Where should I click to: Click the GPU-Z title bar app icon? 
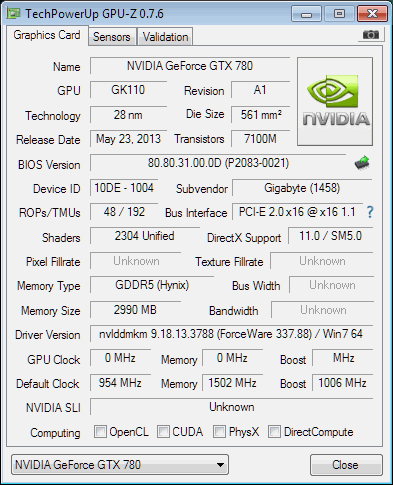tap(14, 14)
